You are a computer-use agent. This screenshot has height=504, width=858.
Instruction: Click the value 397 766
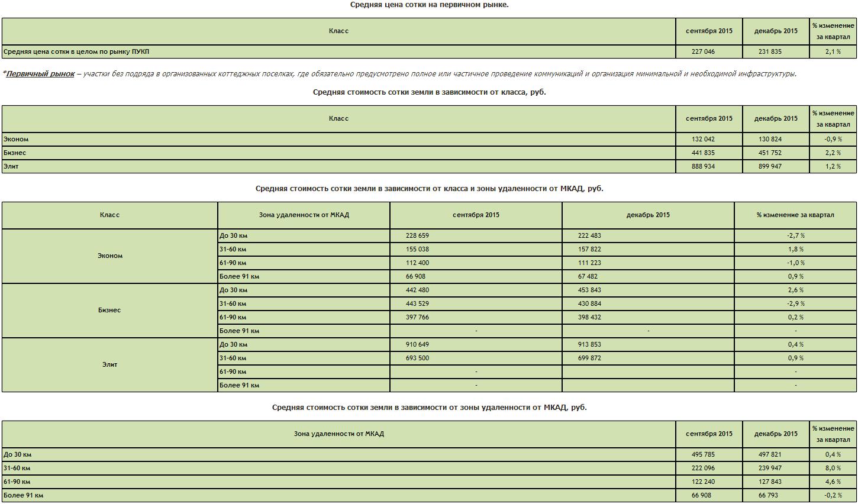417,317
